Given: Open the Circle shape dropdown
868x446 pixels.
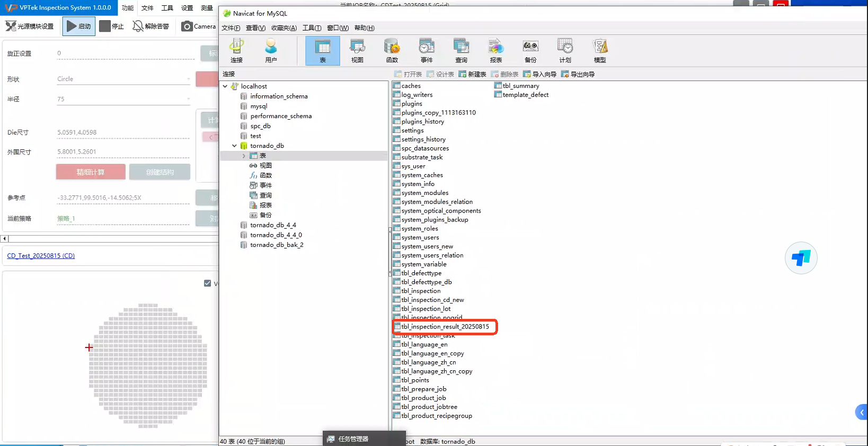Looking at the screenshot, I should click(x=123, y=79).
